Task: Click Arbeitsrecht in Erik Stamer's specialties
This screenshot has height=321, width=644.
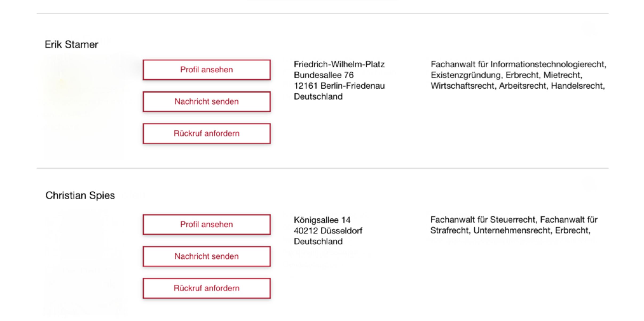Action: click(522, 86)
